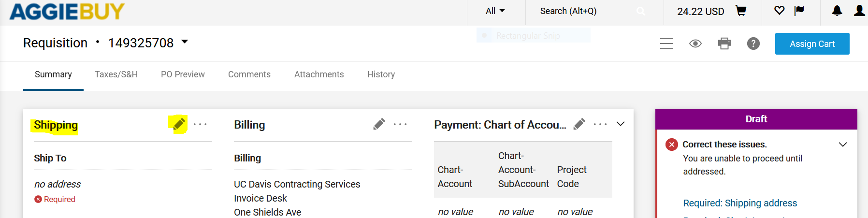Toggle the eye view icon
The height and width of the screenshot is (218, 868).
(695, 44)
